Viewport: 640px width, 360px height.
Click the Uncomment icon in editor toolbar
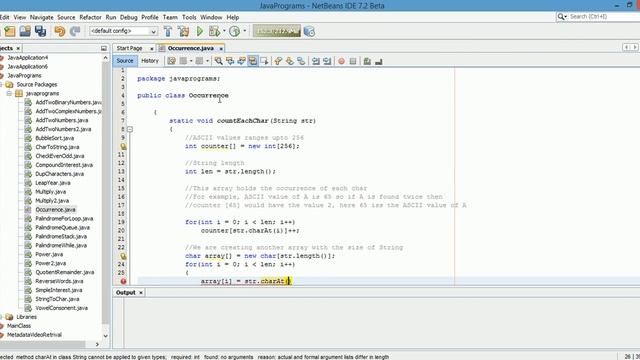point(378,61)
